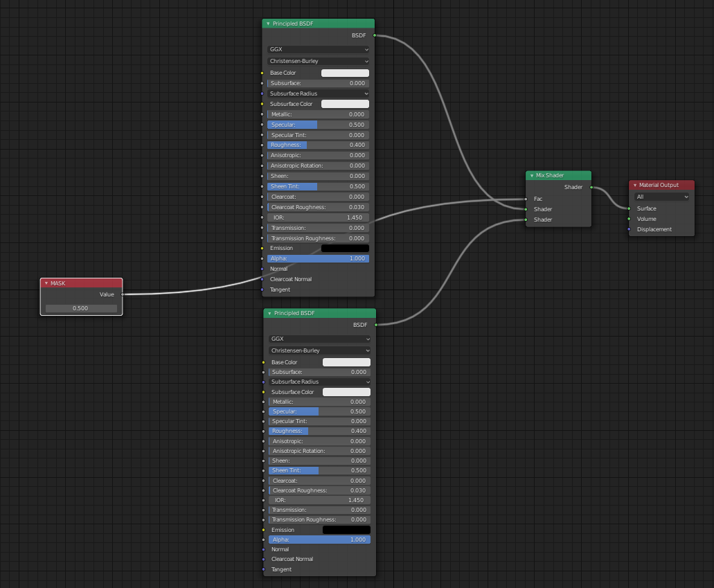
Task: Select the MASK node header
Action: pos(82,283)
